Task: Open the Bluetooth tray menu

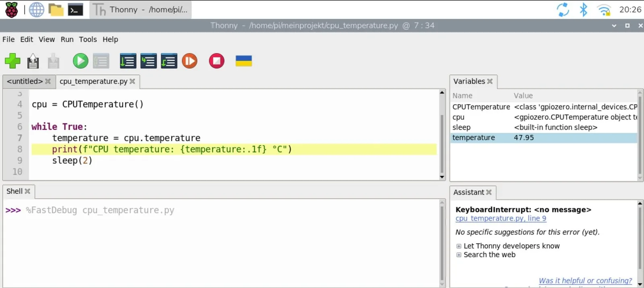Action: click(x=583, y=10)
